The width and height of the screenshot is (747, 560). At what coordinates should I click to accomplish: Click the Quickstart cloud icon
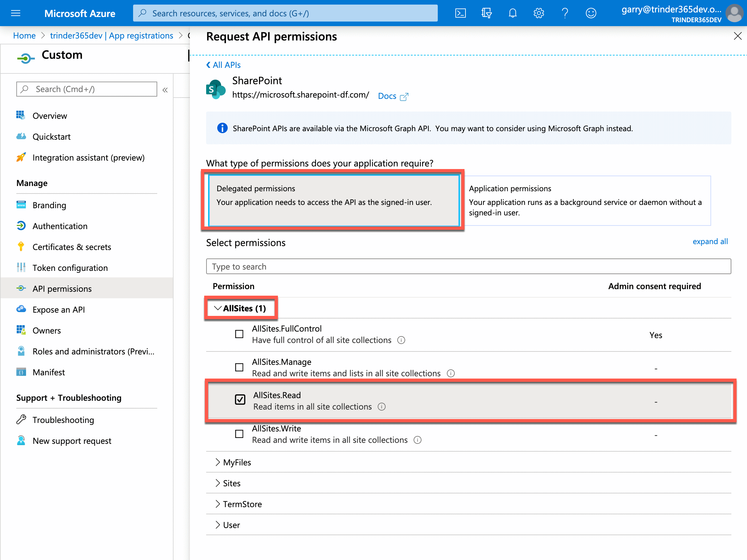click(21, 136)
